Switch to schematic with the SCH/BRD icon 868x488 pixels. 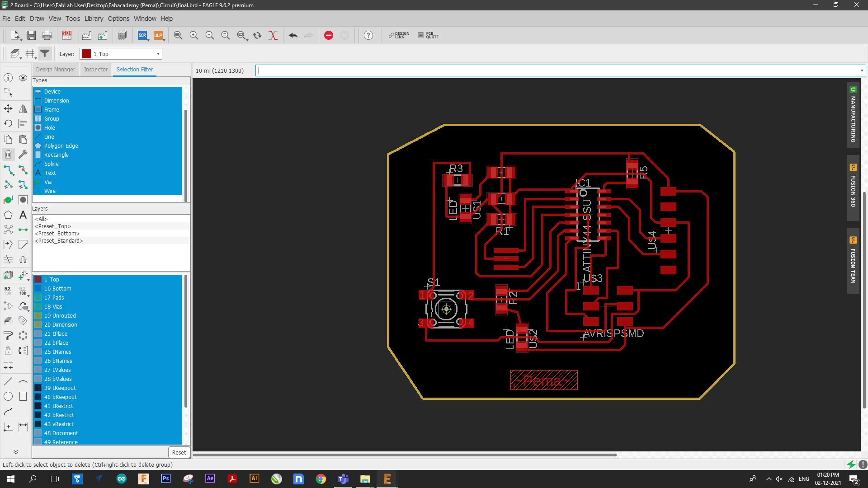click(67, 35)
